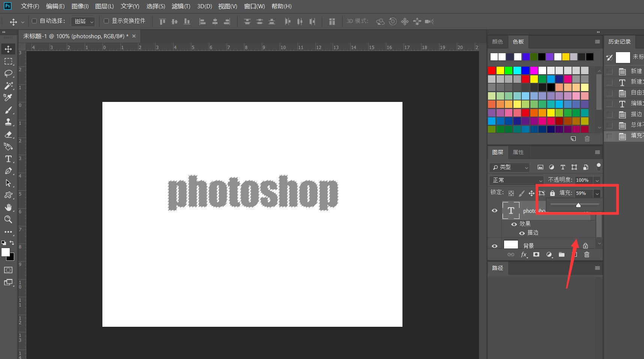Select the Eraser tool

(8, 135)
